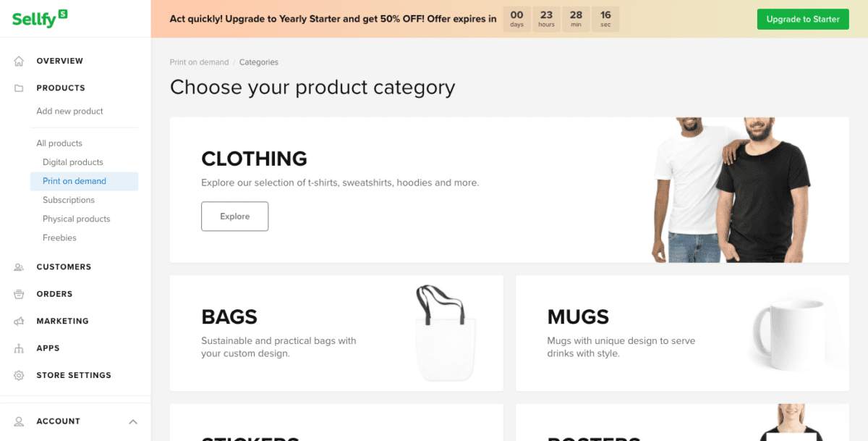Open Print on demand submenu item

(75, 181)
